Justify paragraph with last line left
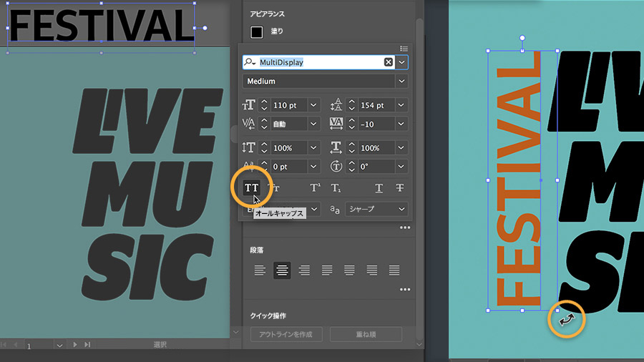This screenshot has width=644, height=362. tap(327, 270)
